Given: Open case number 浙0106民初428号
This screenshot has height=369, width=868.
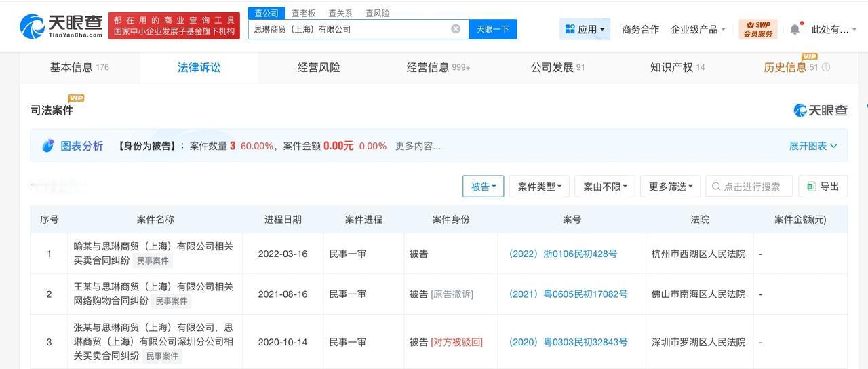Looking at the screenshot, I should (x=563, y=254).
